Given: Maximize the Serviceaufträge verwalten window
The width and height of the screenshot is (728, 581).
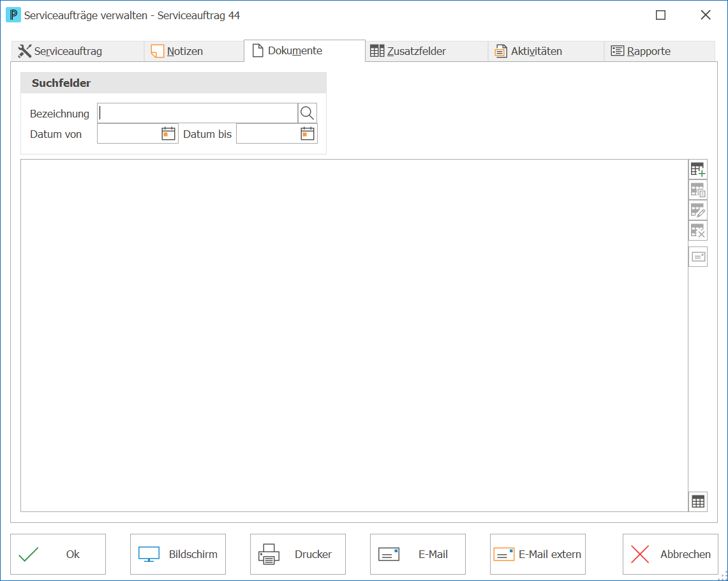Looking at the screenshot, I should (x=660, y=15).
